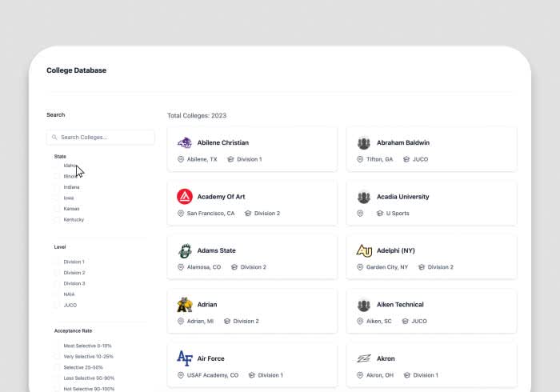Check the NAIA level filter
The image size is (560, 392).
click(57, 294)
